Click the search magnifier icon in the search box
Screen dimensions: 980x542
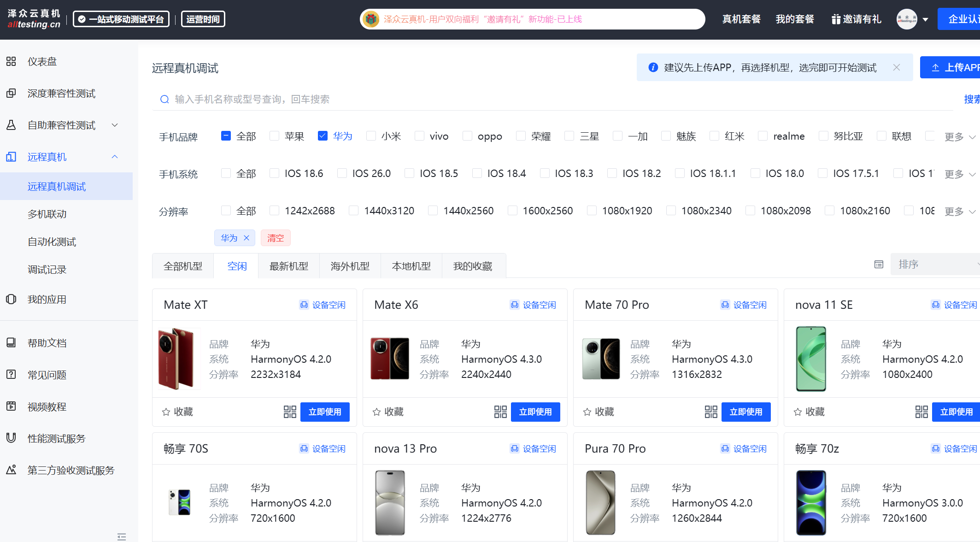point(164,100)
